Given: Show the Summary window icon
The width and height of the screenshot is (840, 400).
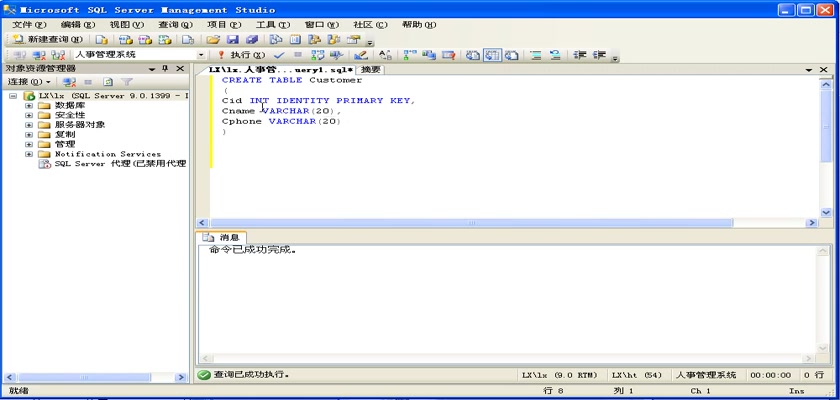Looking at the screenshot, I should [x=295, y=40].
